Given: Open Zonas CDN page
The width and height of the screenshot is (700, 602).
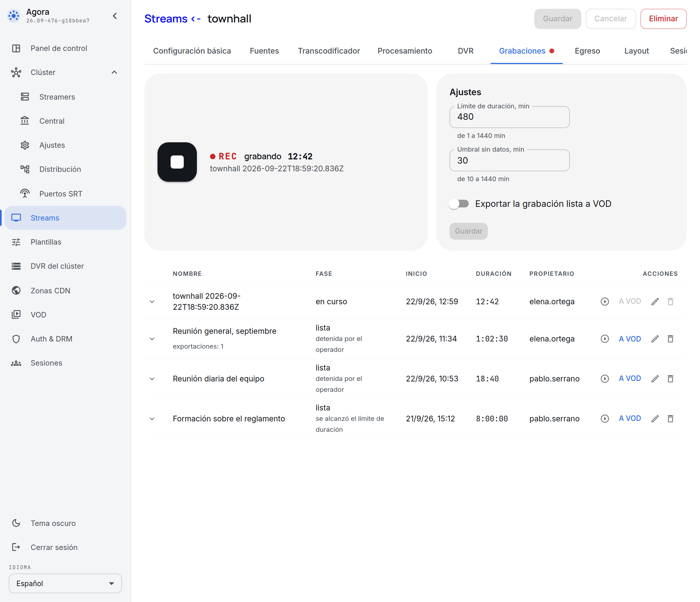Looking at the screenshot, I should (x=66, y=291).
